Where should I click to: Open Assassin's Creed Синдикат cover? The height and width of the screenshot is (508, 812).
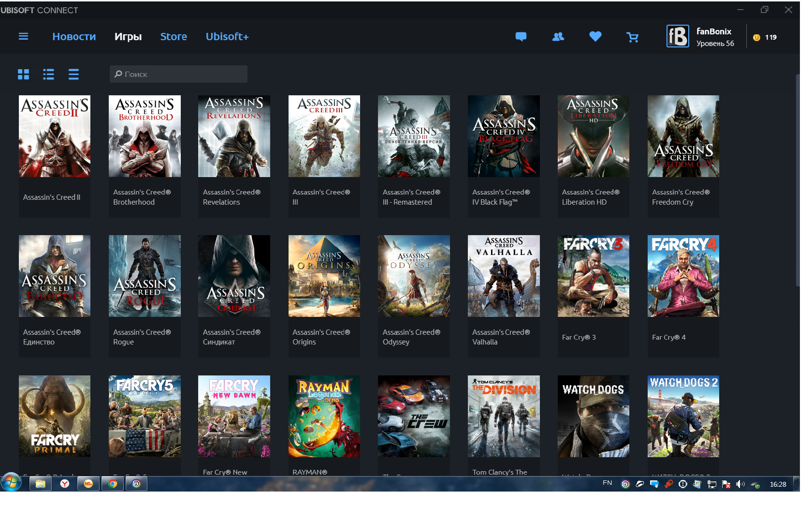pyautogui.click(x=234, y=276)
